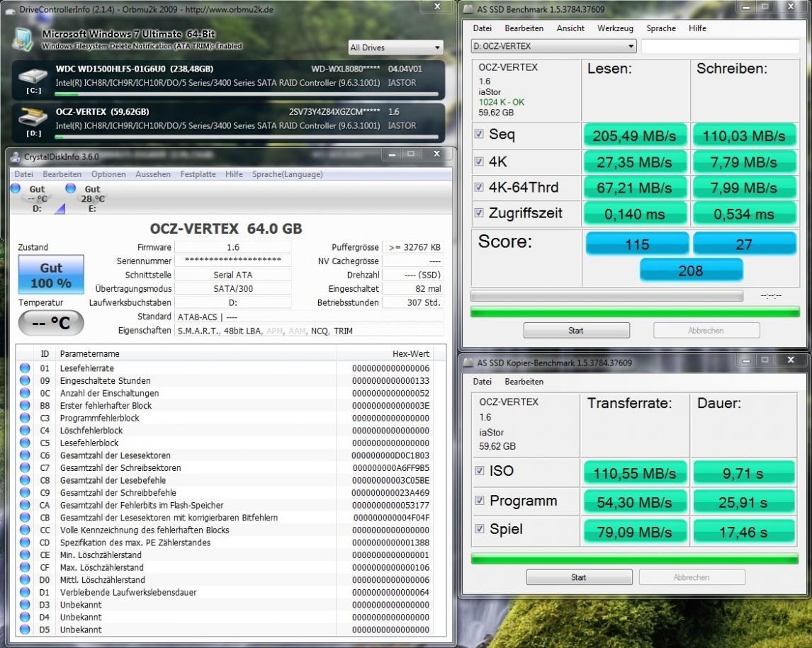Click the Firmware value field 1.6
The width and height of the screenshot is (812, 648).
(233, 247)
